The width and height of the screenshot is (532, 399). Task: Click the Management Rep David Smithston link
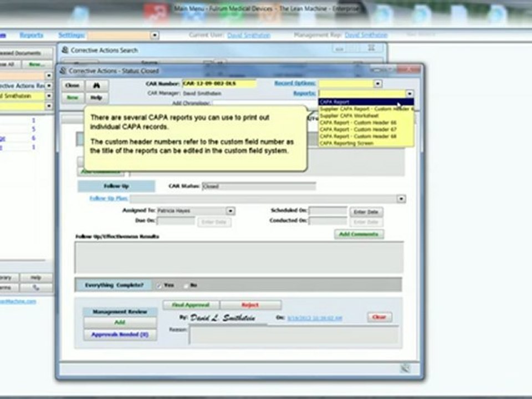(x=366, y=35)
